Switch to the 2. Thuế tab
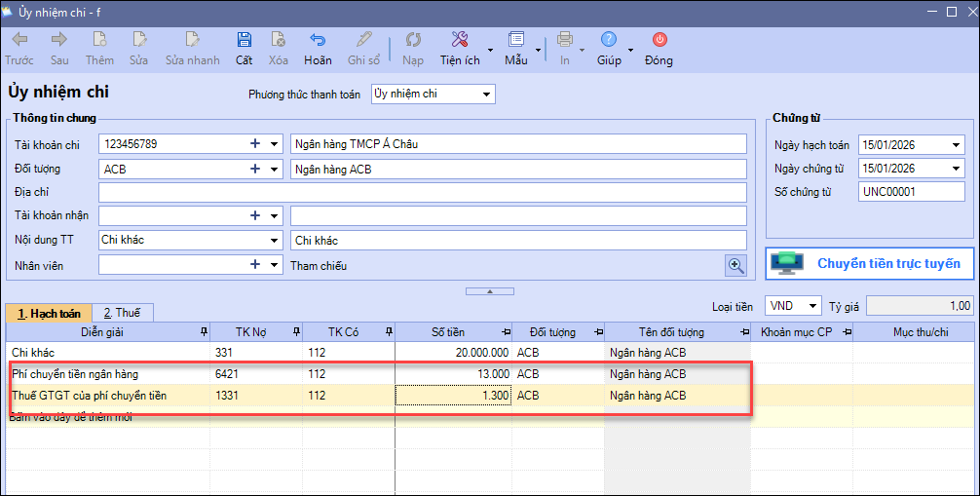The image size is (980, 496). click(x=123, y=313)
